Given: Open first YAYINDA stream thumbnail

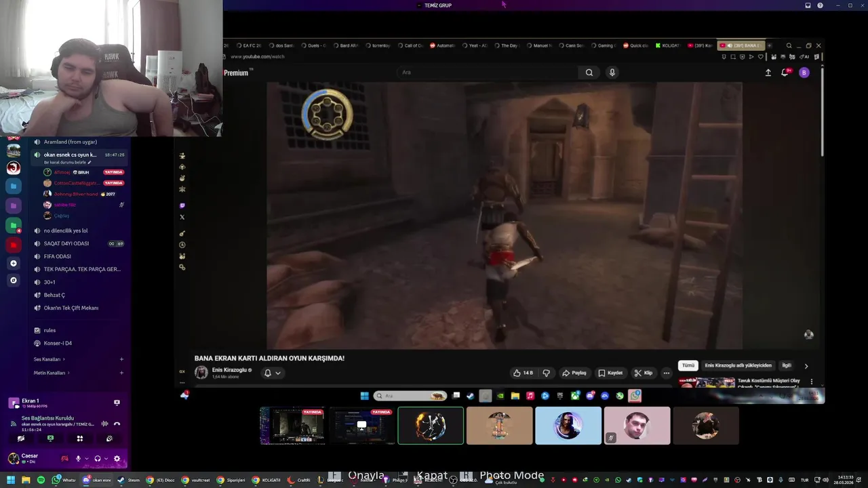Looking at the screenshot, I should [x=292, y=426].
